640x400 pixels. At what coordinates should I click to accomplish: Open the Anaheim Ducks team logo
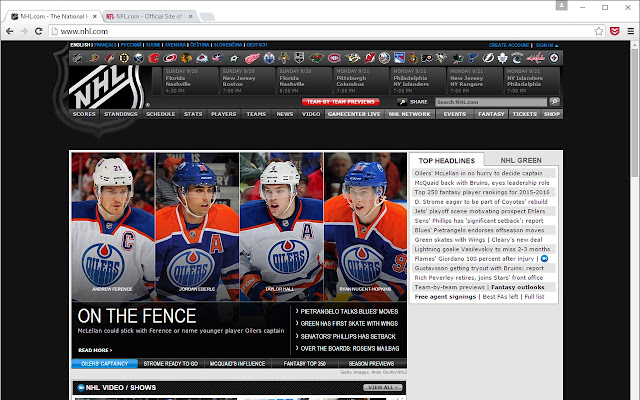pos(93,58)
